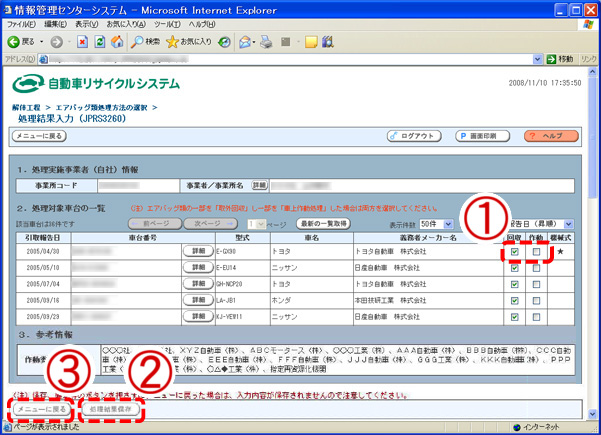Click 詳細 button for LA-JB1 row
Image resolution: width=601 pixels, height=435 pixels.
tap(198, 300)
